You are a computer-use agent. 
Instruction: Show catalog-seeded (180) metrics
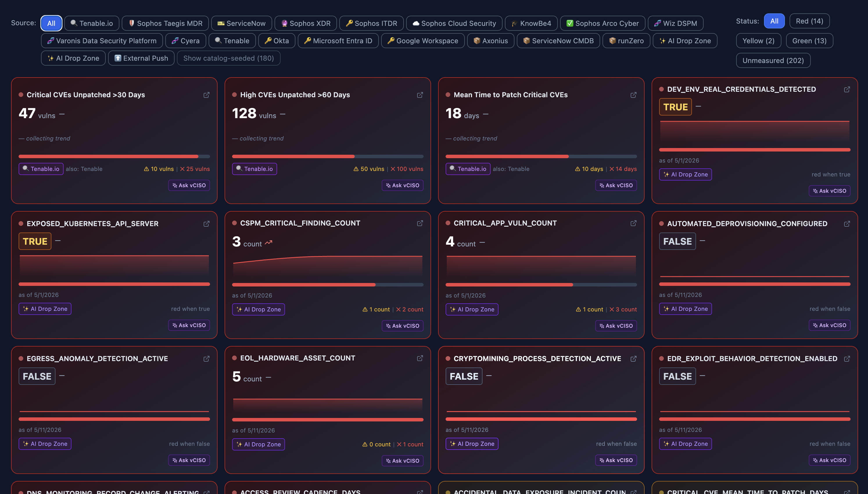click(228, 58)
